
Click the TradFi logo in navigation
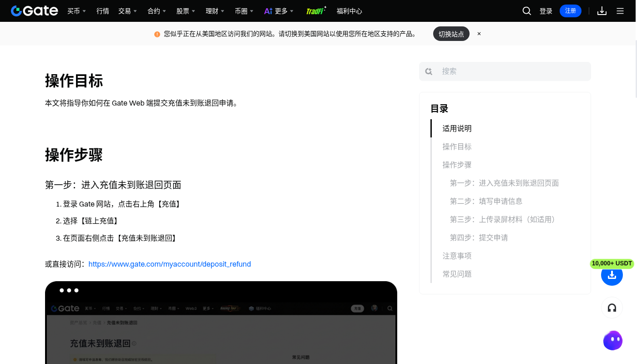[316, 10]
